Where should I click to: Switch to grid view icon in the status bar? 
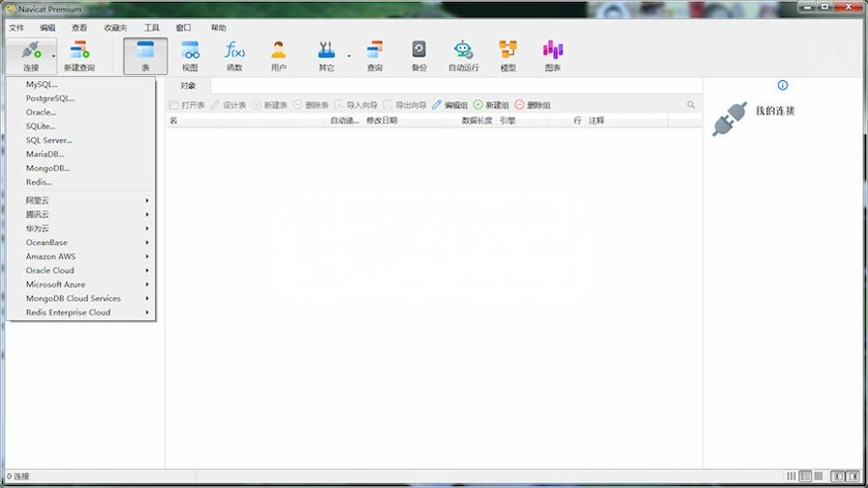pos(791,475)
